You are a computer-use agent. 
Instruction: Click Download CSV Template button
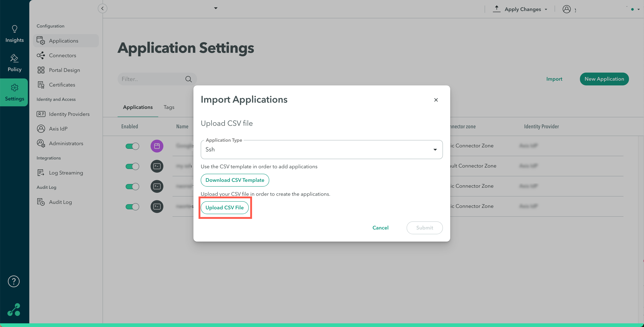tap(235, 180)
